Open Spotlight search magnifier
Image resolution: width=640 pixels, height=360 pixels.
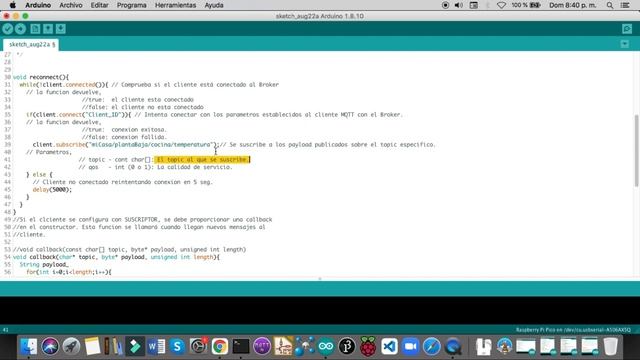[609, 5]
